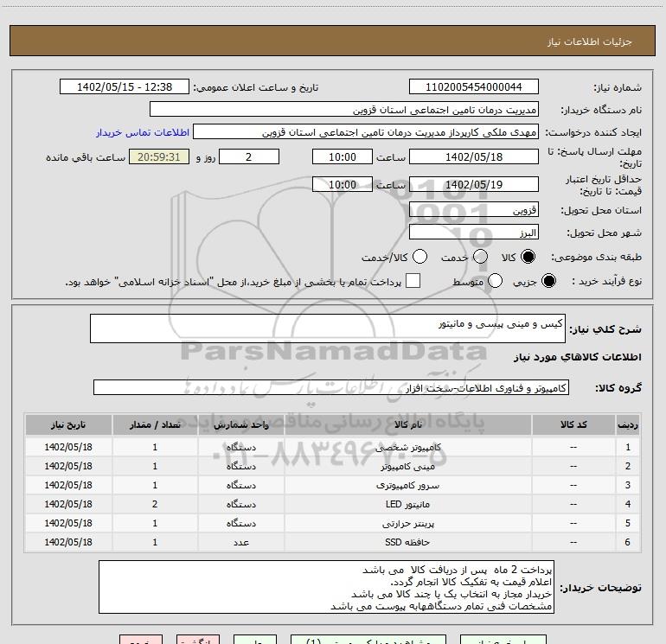Click the delivery city field البرز
Image resolution: width=666 pixels, height=644 pixels.
coord(474,232)
